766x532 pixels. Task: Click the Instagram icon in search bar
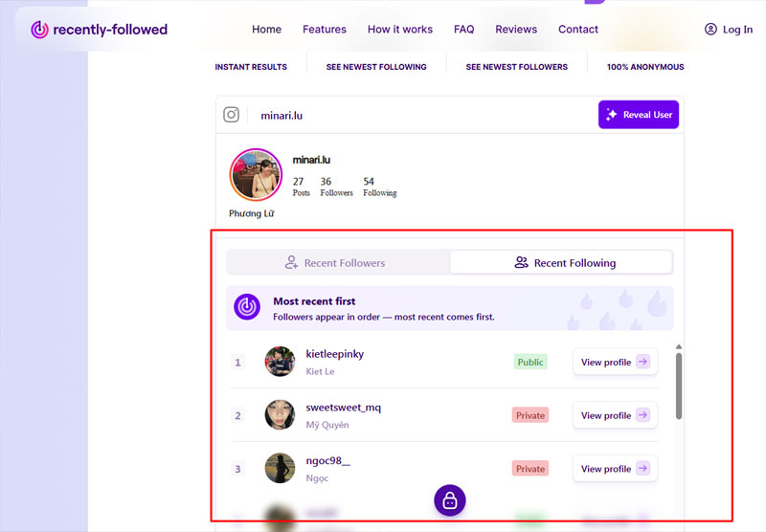click(x=232, y=115)
